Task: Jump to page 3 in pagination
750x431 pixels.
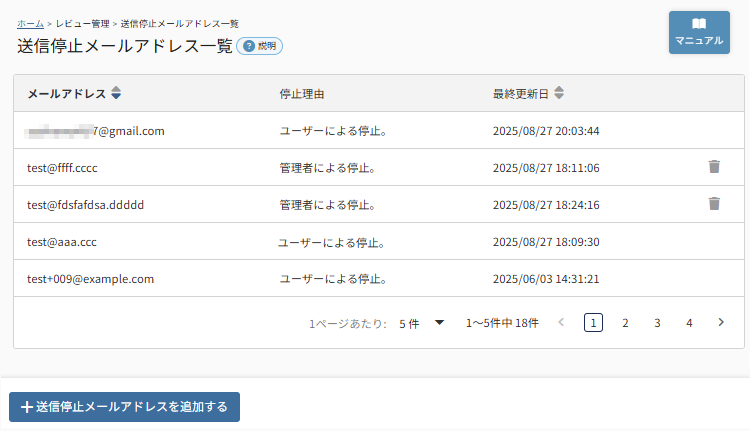Action: tap(657, 323)
